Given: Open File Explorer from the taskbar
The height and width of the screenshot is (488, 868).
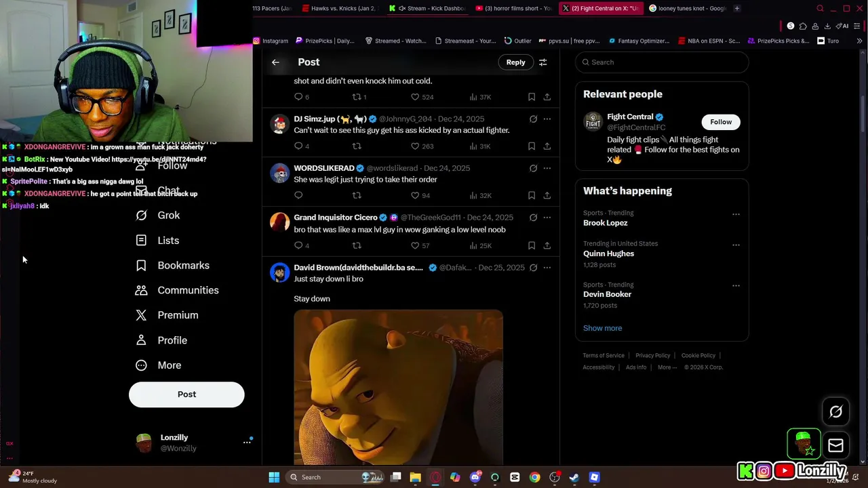Looking at the screenshot, I should [x=416, y=477].
